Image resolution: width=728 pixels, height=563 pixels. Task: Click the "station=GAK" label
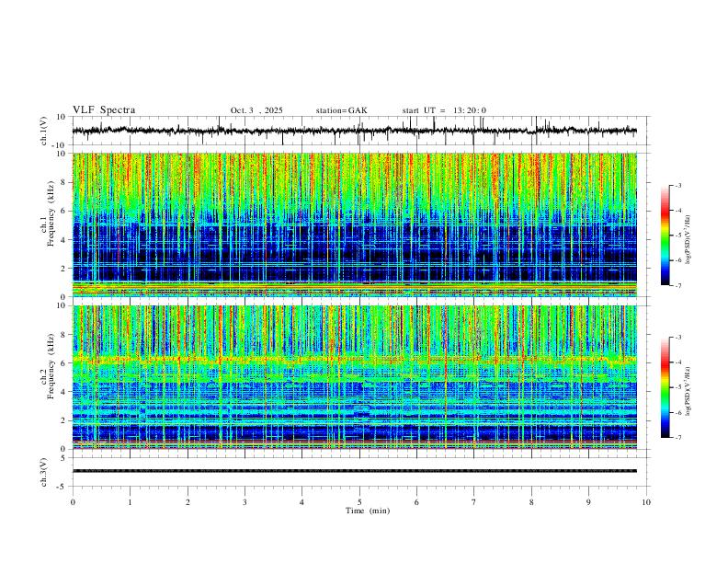(x=341, y=110)
